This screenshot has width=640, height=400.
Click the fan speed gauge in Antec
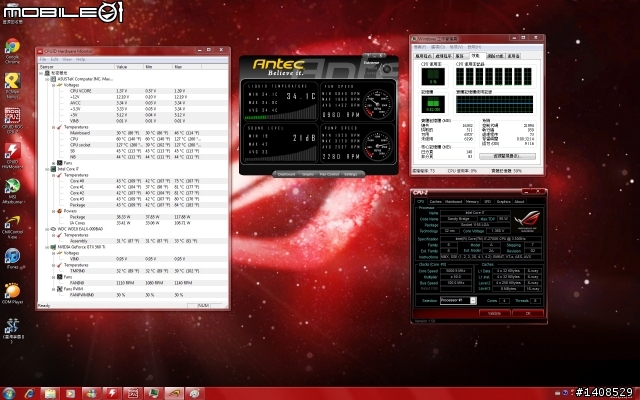point(378,104)
